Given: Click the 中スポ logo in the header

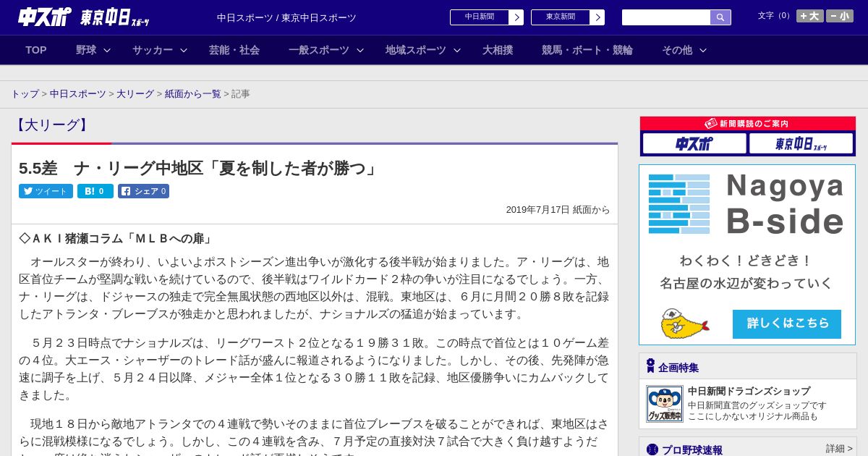Looking at the screenshot, I should click(45, 17).
